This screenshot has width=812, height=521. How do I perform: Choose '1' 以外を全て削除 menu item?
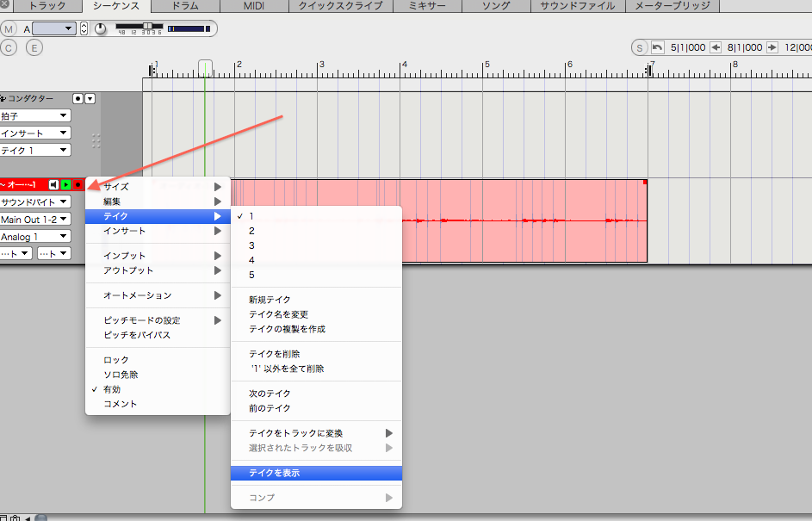pyautogui.click(x=316, y=369)
